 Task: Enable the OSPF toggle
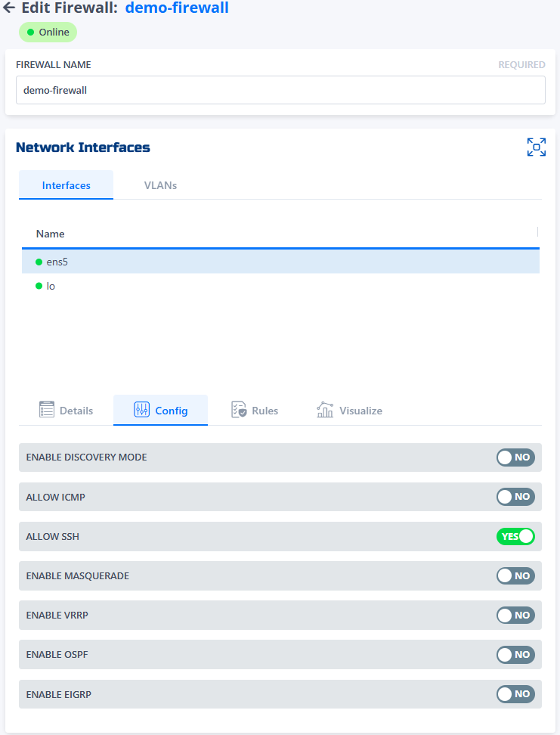coord(515,654)
